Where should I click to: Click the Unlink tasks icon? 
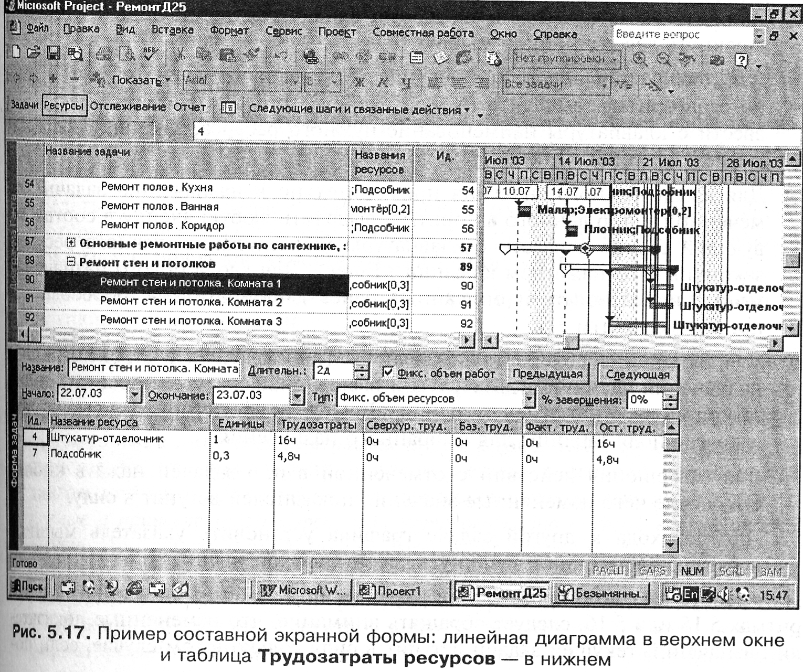tap(364, 57)
